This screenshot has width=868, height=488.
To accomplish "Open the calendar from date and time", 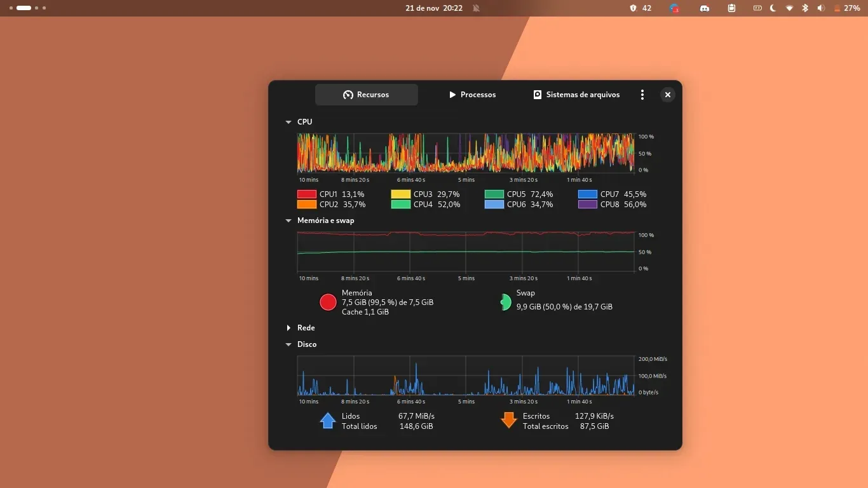I will pyautogui.click(x=434, y=8).
